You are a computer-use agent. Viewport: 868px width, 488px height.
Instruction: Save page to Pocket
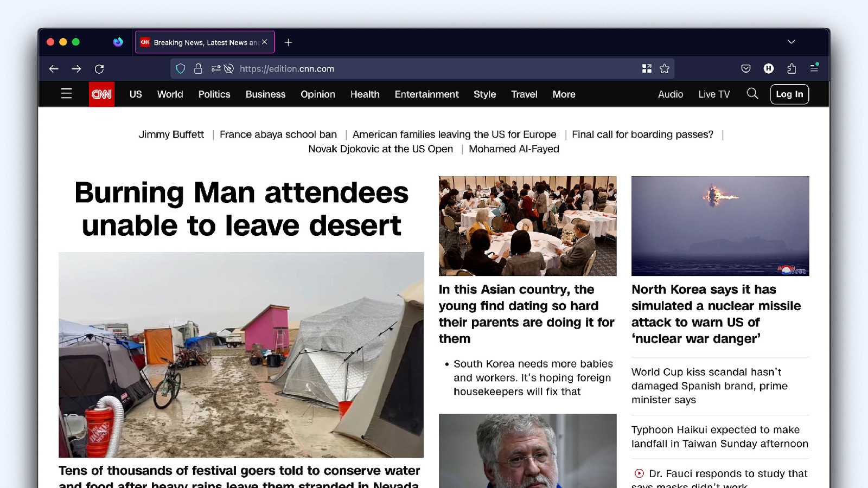pyautogui.click(x=746, y=68)
